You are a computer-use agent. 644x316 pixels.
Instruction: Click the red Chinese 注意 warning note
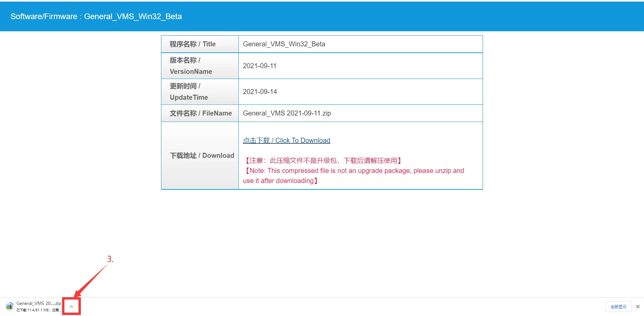(323, 161)
